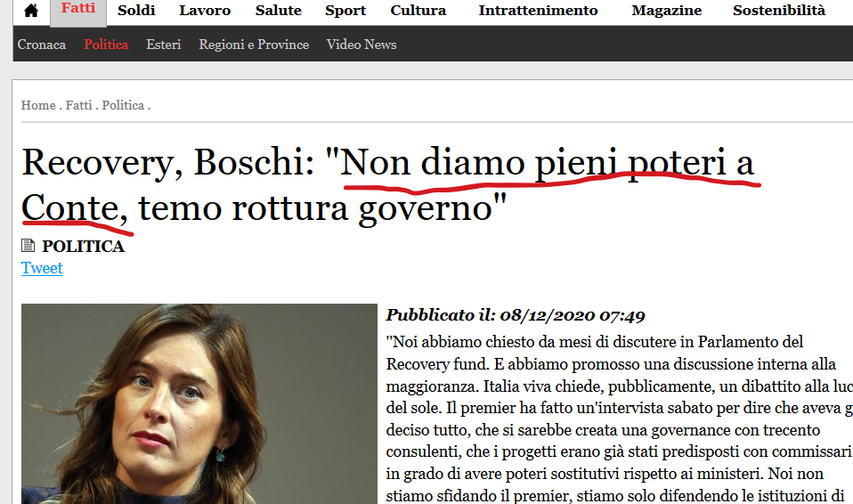Open the Lavoro menu item
Image resolution: width=853 pixels, height=504 pixels.
coord(205,11)
